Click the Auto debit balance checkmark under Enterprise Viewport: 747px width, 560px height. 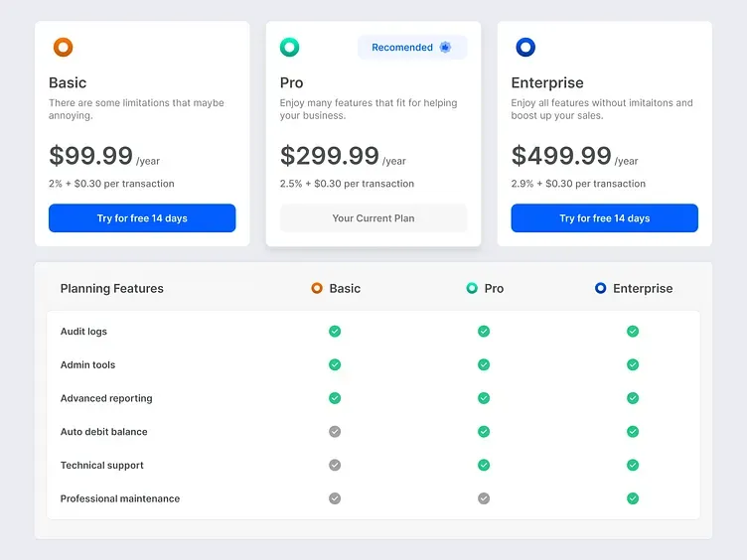pyautogui.click(x=633, y=432)
